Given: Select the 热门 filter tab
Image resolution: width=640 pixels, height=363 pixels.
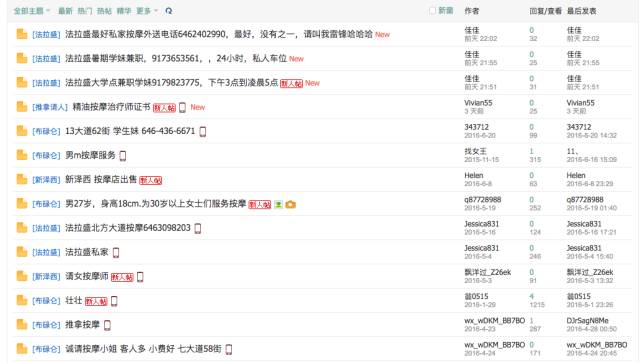Looking at the screenshot, I should point(84,11).
